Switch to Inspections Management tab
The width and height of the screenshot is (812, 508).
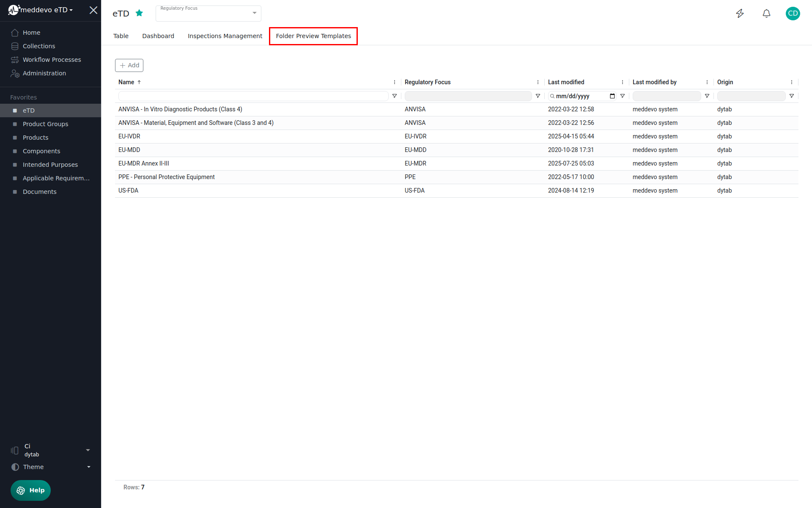225,36
